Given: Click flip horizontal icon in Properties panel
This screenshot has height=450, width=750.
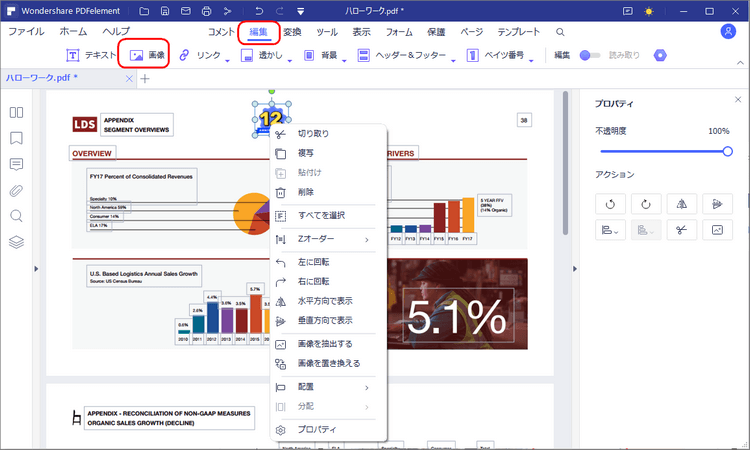Looking at the screenshot, I should 680,203.
